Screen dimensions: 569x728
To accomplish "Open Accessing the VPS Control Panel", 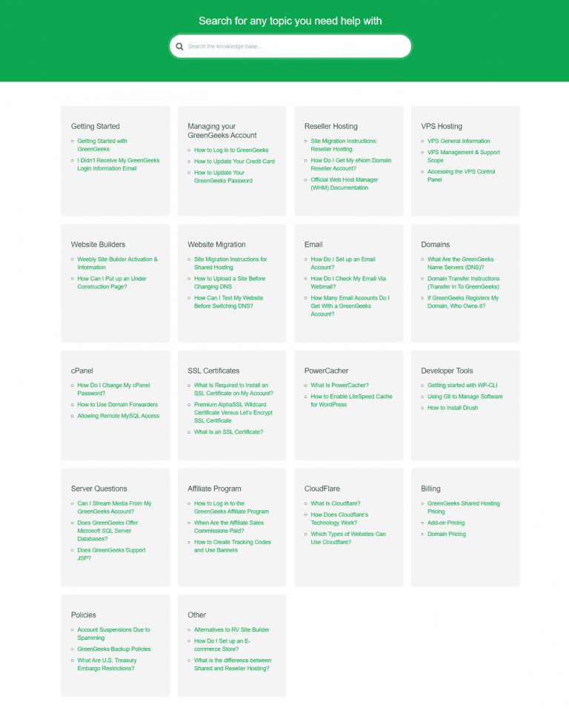I will (462, 176).
